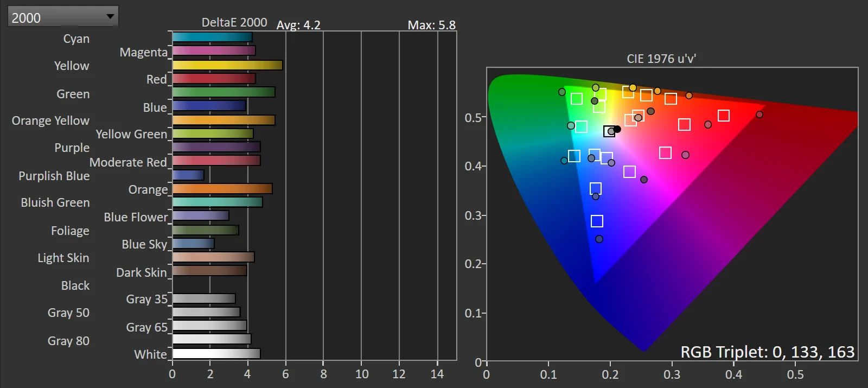Image resolution: width=868 pixels, height=388 pixels.
Task: Click the Orange Yellow bar
Action: click(x=224, y=120)
